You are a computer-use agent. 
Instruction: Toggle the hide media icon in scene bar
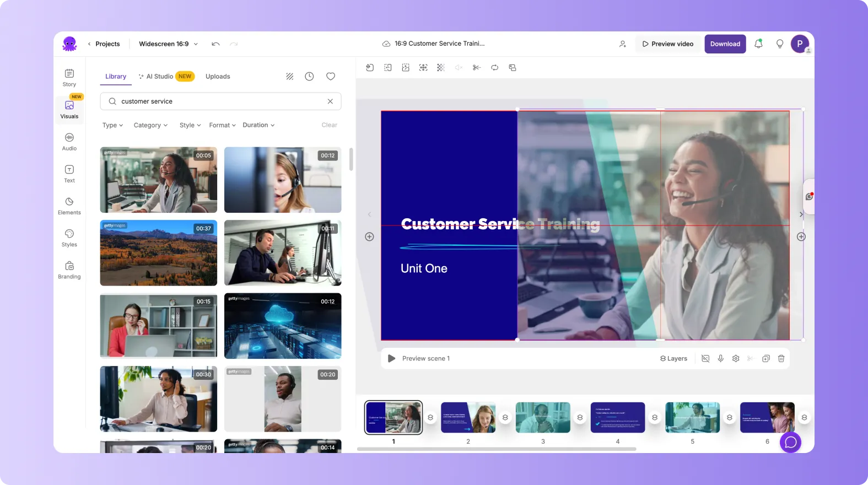(x=705, y=359)
